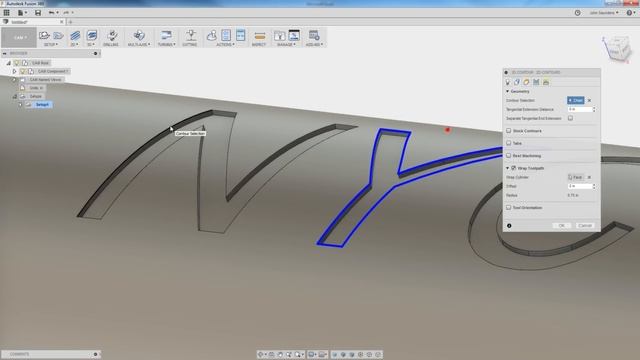Toggle CAM Component visibility lightbulb

pyautogui.click(x=23, y=71)
